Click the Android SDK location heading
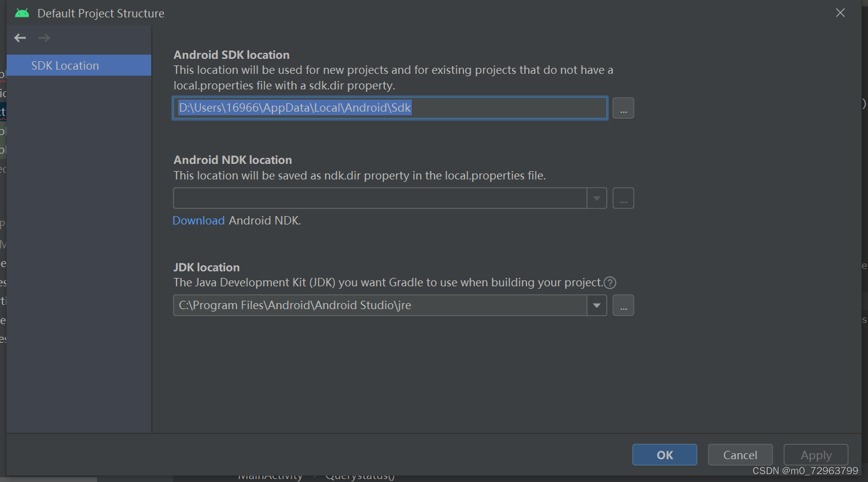 pos(232,55)
